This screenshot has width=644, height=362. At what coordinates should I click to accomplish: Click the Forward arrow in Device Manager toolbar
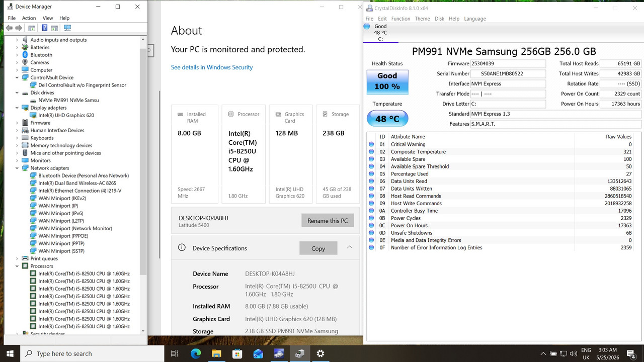click(x=19, y=28)
